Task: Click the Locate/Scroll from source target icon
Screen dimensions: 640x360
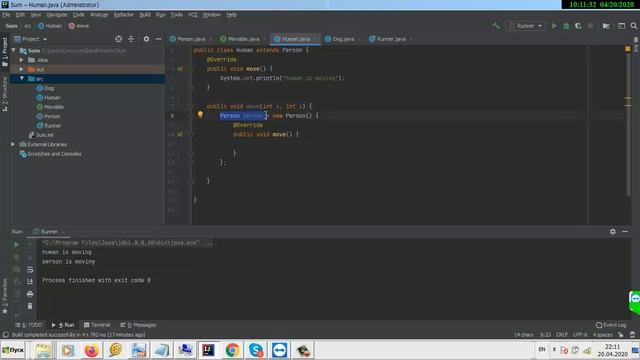Action: (x=118, y=39)
